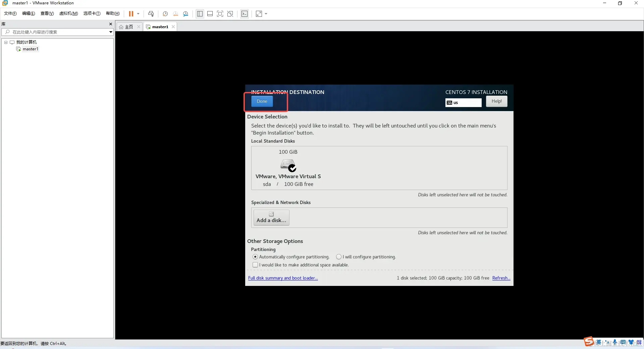
Task: Open the Sogou toolbox grid icon
Action: point(639,342)
